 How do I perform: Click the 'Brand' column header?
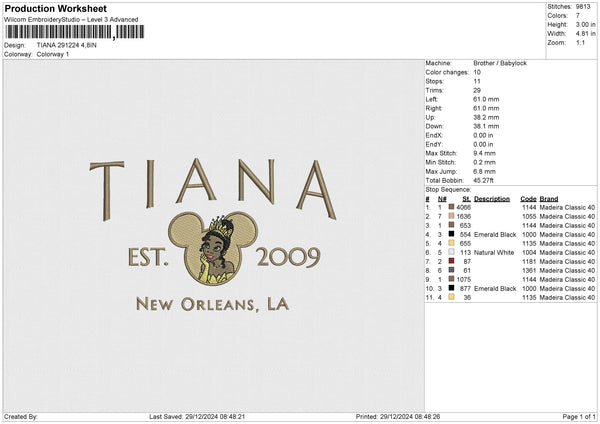(549, 199)
